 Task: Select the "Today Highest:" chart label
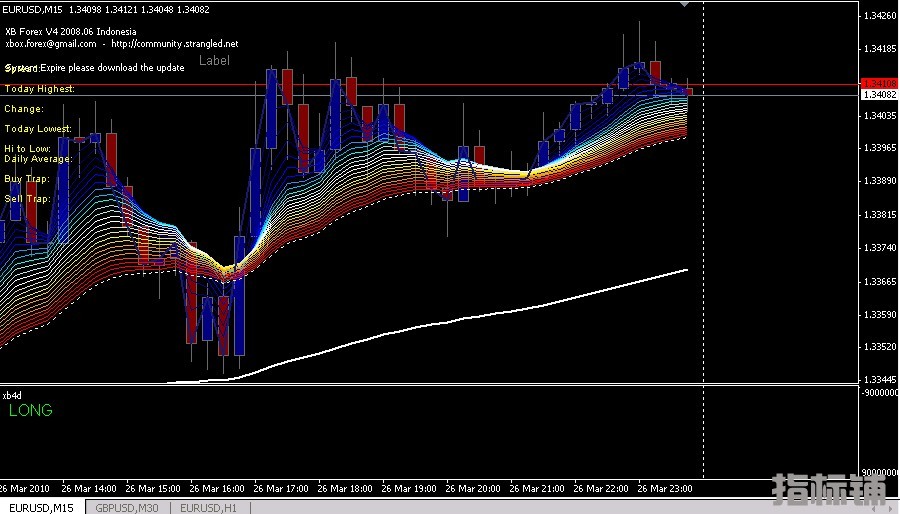(40, 88)
